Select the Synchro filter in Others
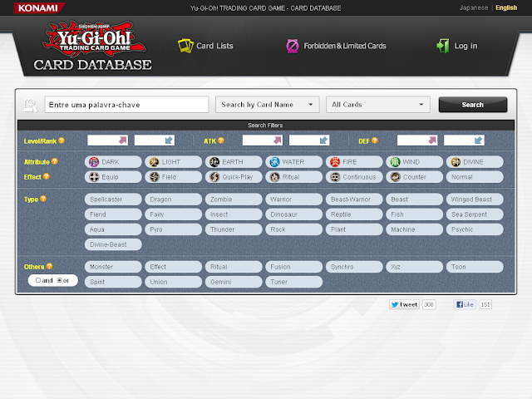 pos(354,267)
